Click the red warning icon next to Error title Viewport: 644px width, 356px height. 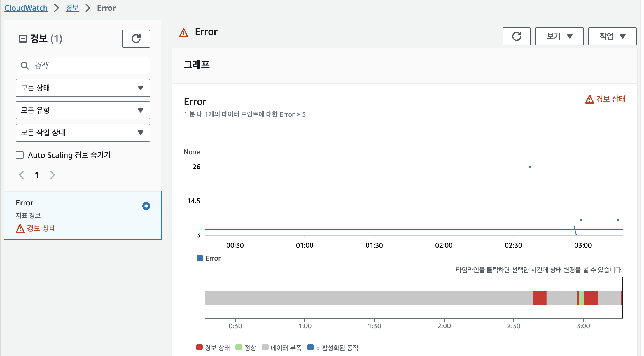coord(183,32)
